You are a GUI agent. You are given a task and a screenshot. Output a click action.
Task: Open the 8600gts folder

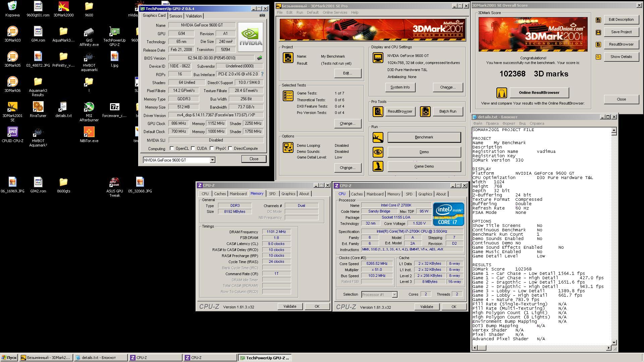coord(63,185)
